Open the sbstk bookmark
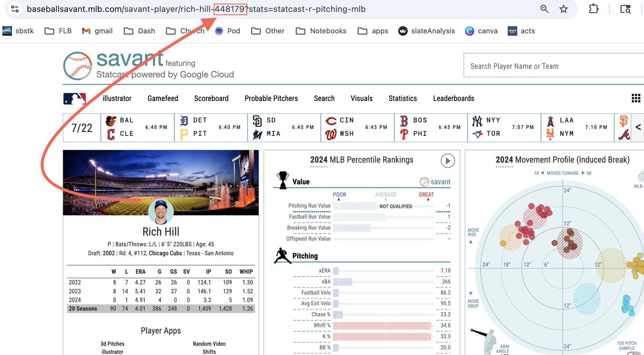 pos(18,31)
